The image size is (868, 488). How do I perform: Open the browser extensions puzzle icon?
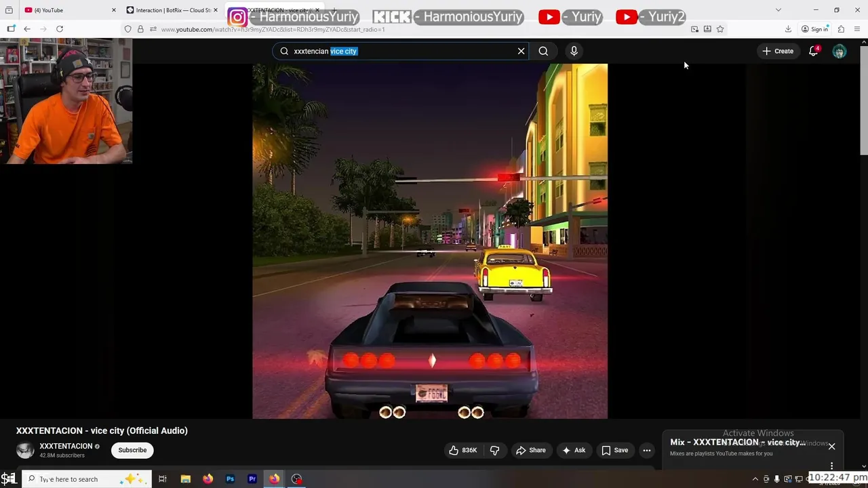(x=841, y=29)
